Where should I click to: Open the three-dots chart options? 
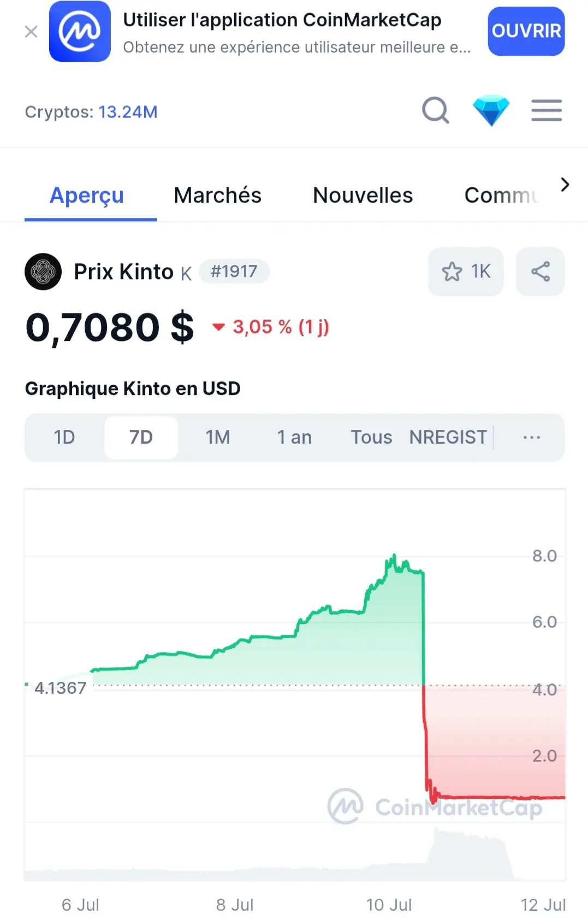coord(531,438)
